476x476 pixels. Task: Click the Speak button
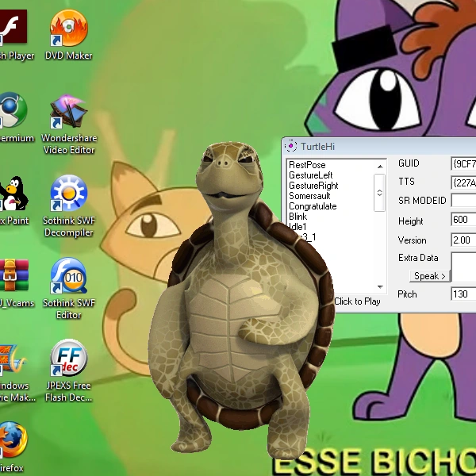tap(429, 276)
